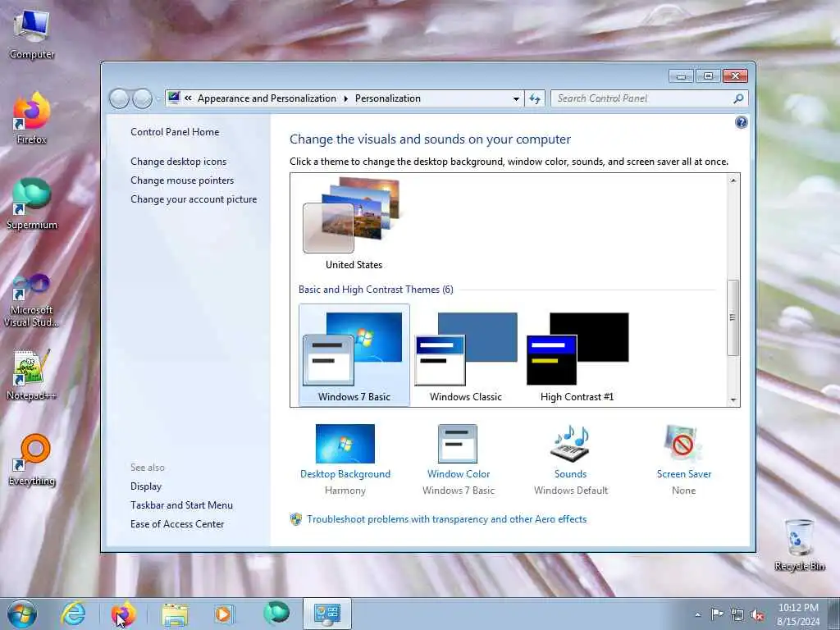Click the shield icon beside Troubleshoot link
The width and height of the screenshot is (840, 630).
pyautogui.click(x=295, y=518)
